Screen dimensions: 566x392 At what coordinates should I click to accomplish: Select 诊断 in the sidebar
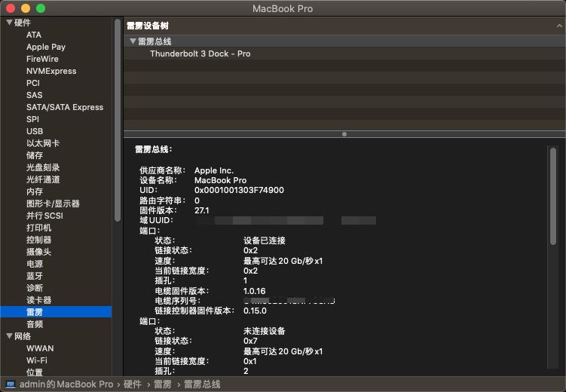pyautogui.click(x=35, y=288)
